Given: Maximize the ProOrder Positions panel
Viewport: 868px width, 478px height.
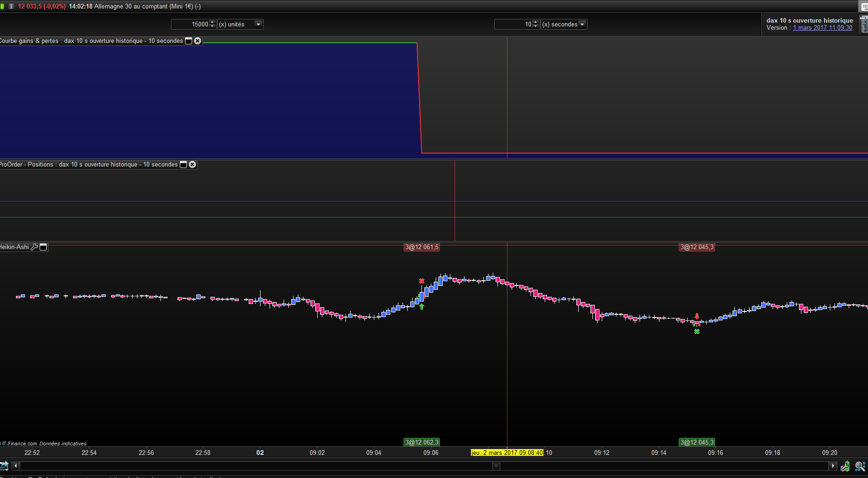Looking at the screenshot, I should pyautogui.click(x=183, y=165).
